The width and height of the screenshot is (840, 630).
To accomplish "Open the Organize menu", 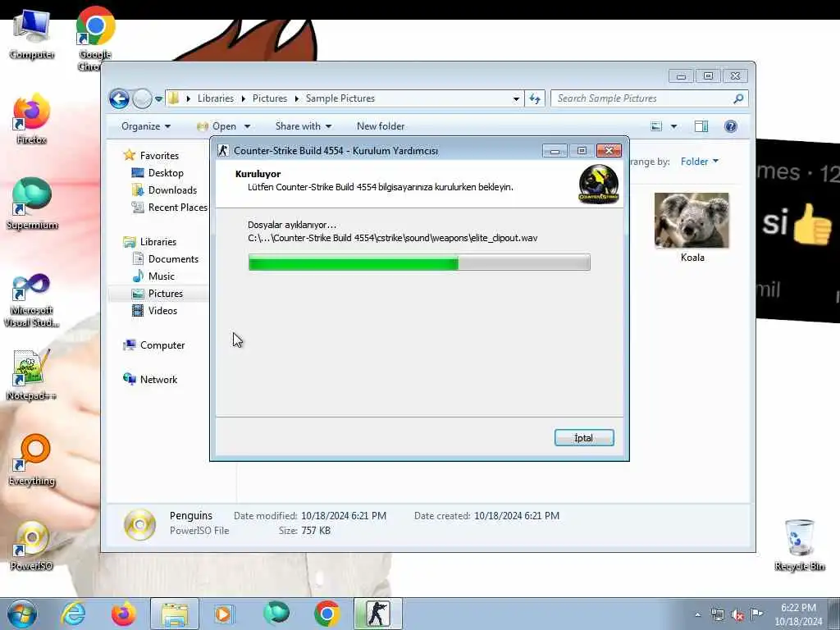I will click(146, 126).
